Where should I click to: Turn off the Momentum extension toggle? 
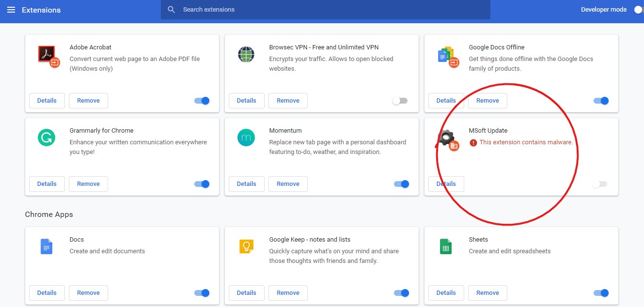[402, 184]
